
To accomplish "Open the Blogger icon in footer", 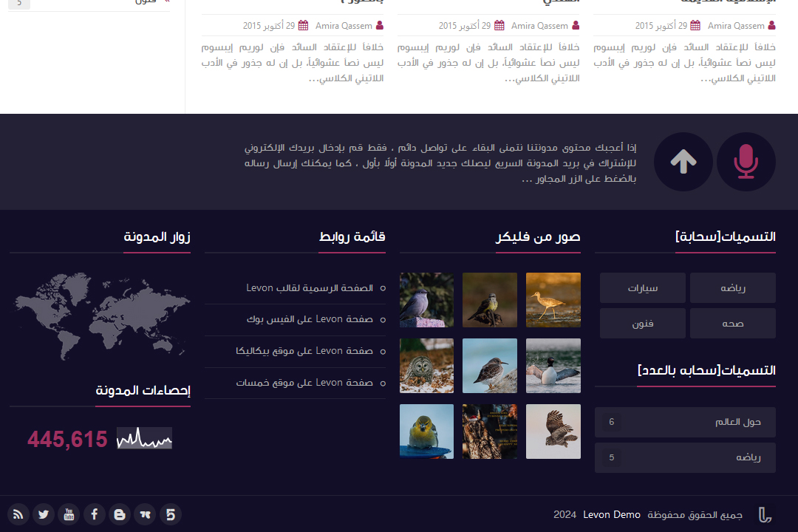I will (x=120, y=515).
